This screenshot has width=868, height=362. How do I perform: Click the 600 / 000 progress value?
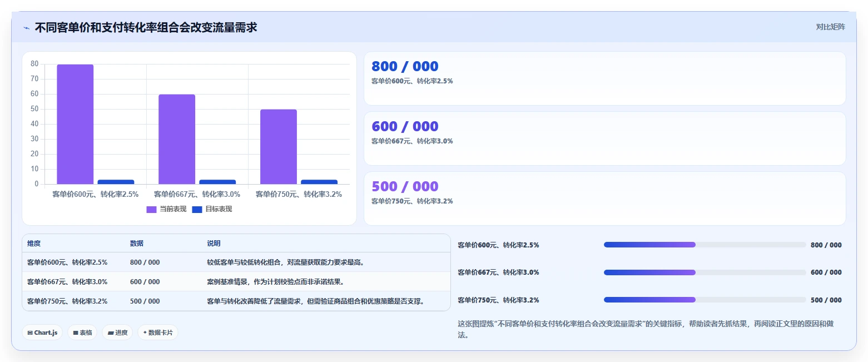(826, 272)
